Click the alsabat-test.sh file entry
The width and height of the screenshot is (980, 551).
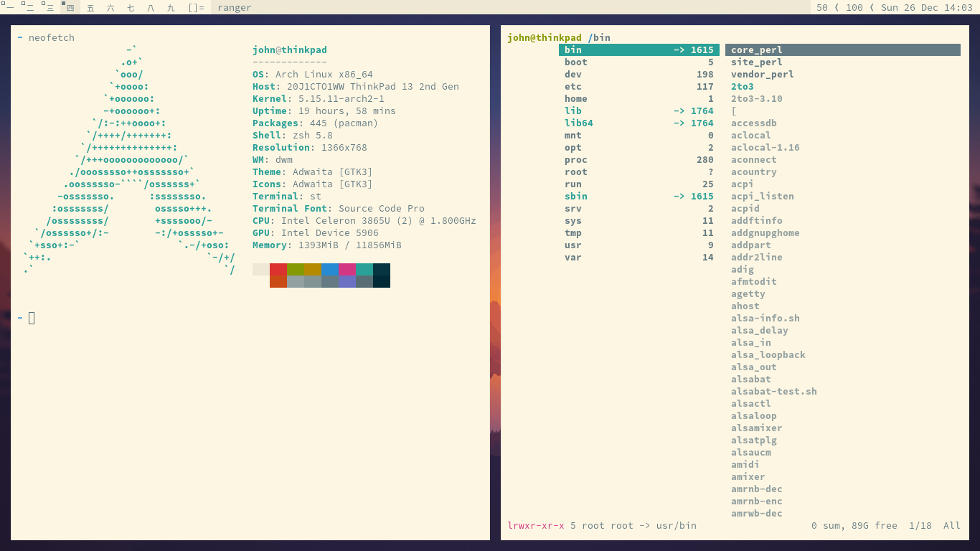(774, 391)
